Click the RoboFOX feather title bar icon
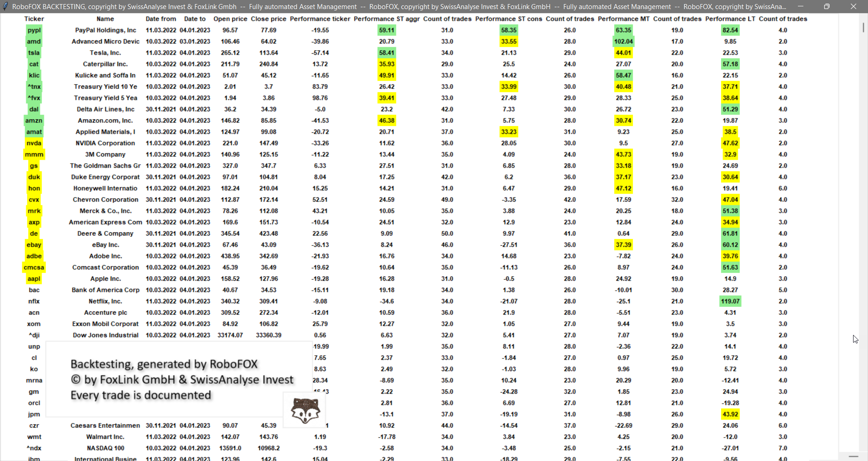The height and width of the screenshot is (461, 868). coord(5,6)
